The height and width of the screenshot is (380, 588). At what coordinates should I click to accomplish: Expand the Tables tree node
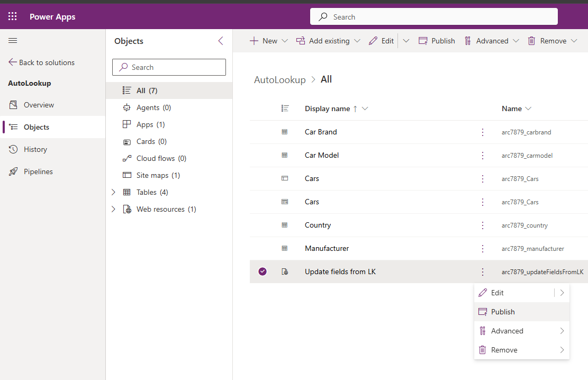(112, 192)
